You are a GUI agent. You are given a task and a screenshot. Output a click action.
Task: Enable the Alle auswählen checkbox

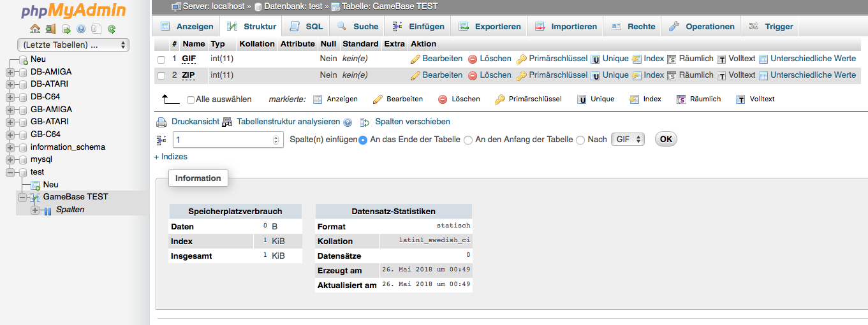[x=191, y=100]
